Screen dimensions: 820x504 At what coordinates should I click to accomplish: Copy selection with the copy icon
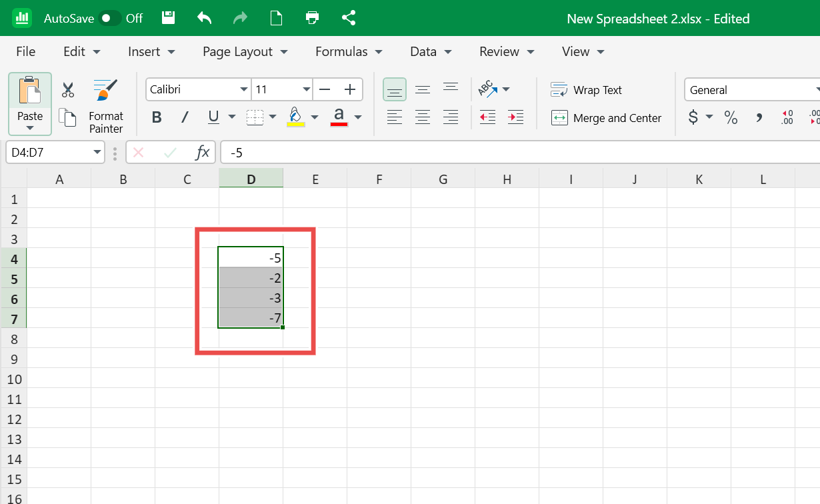[67, 117]
